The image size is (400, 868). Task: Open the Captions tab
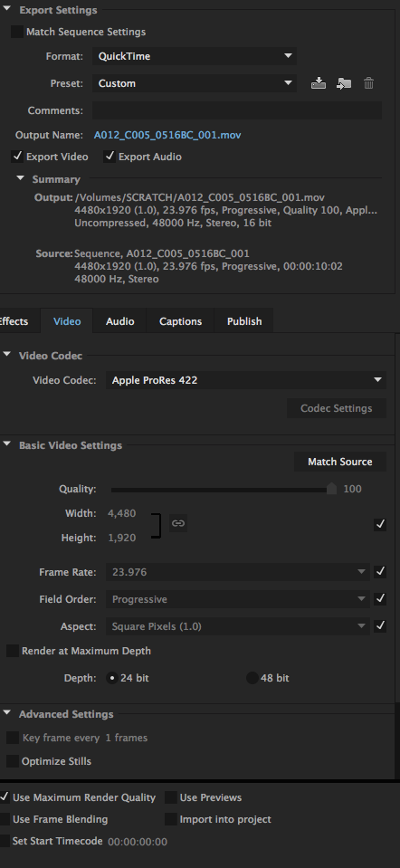tap(180, 321)
